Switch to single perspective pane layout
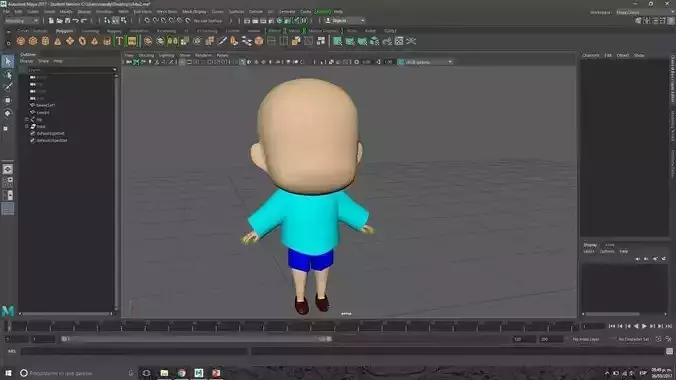The width and height of the screenshot is (676, 380). (8, 170)
